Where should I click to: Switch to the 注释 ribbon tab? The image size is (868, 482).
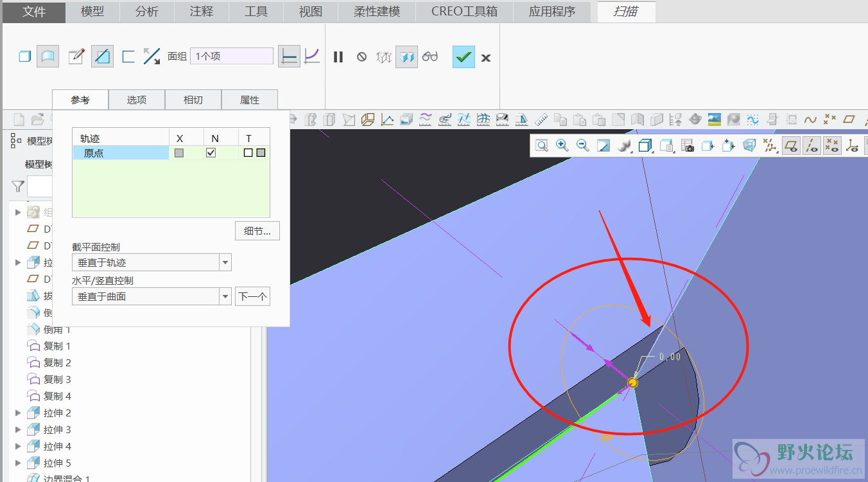[x=202, y=12]
